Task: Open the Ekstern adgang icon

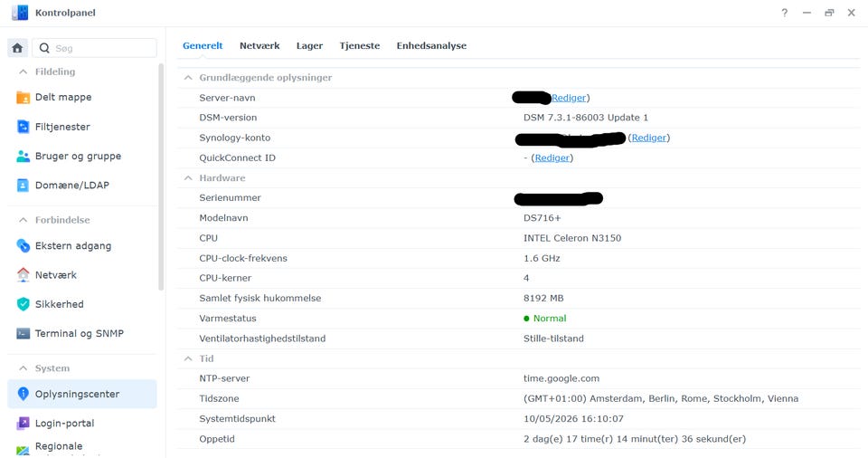Action: [x=23, y=245]
